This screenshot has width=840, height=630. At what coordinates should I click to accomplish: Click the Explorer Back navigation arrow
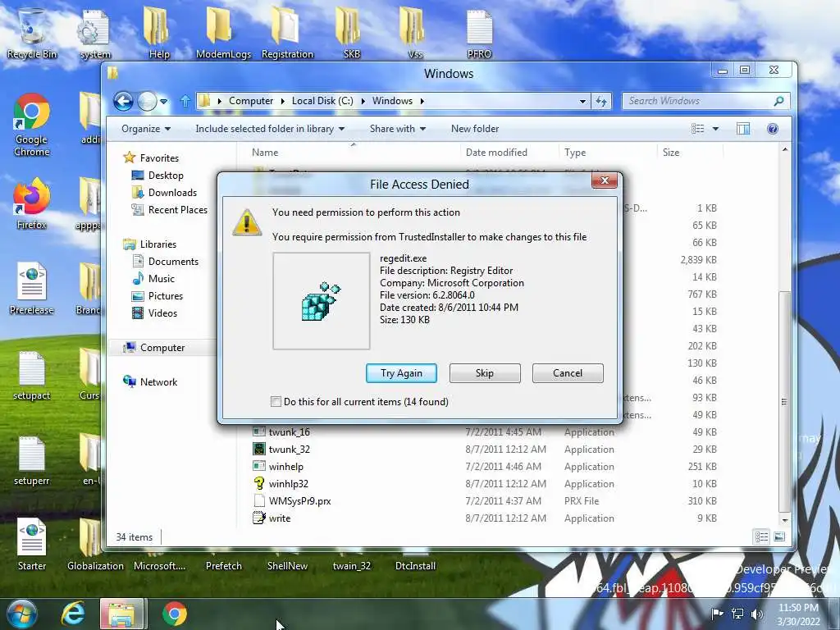coord(123,101)
